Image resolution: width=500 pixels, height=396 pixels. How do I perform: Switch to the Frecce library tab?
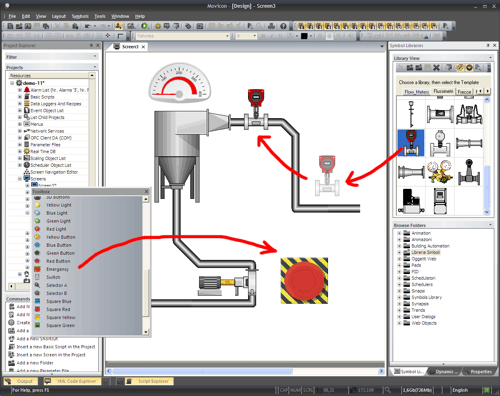click(x=464, y=92)
